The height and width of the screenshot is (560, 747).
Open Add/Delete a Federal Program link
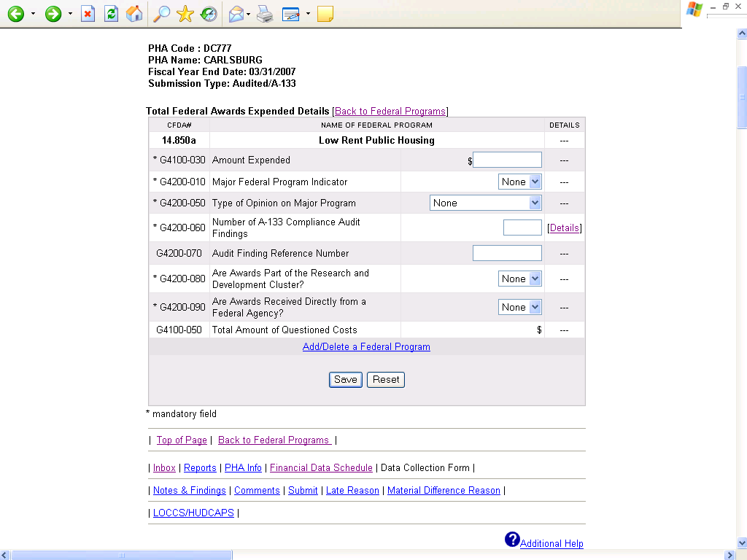[x=366, y=346]
